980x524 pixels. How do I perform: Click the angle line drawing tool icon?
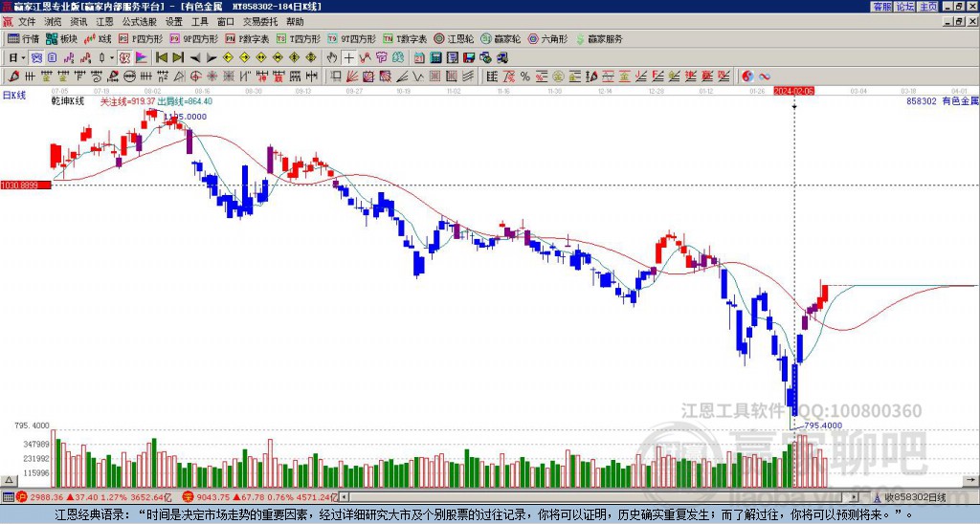tap(403, 76)
